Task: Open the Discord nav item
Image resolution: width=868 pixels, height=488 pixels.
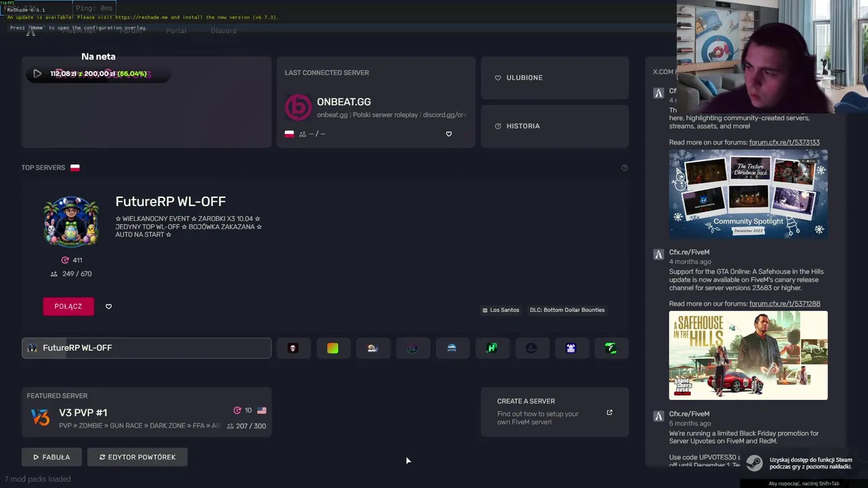Action: point(224,30)
